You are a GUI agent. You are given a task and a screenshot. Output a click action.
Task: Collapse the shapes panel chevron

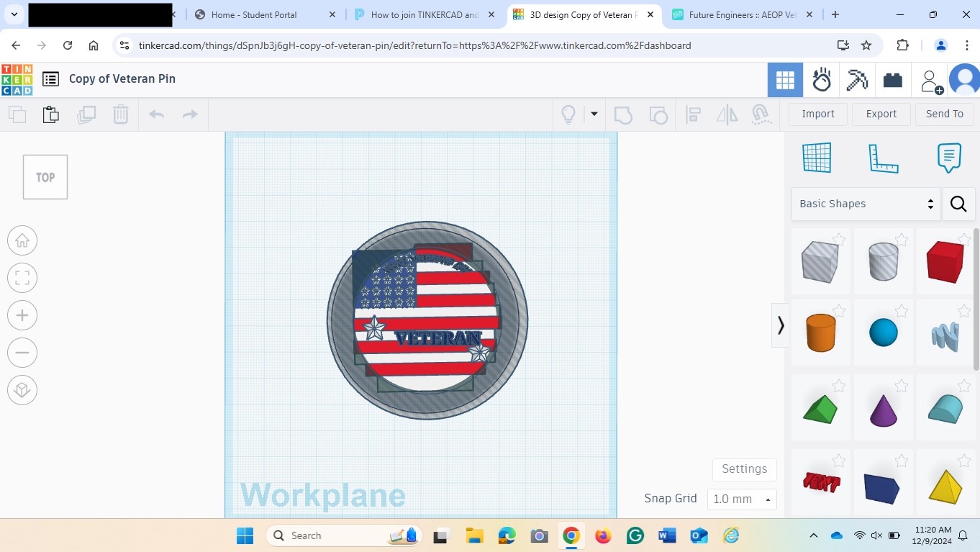pyautogui.click(x=781, y=326)
